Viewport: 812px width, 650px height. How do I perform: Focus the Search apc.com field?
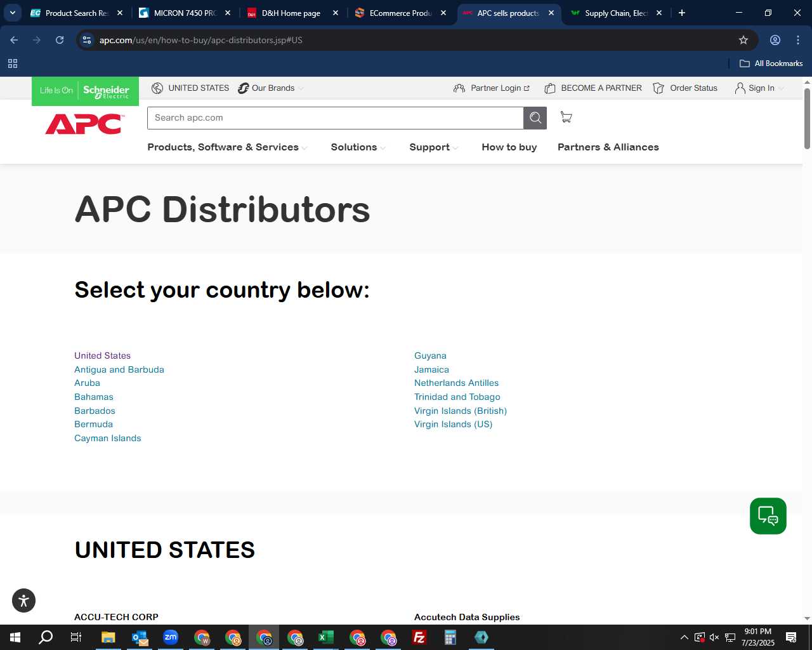pyautogui.click(x=335, y=118)
